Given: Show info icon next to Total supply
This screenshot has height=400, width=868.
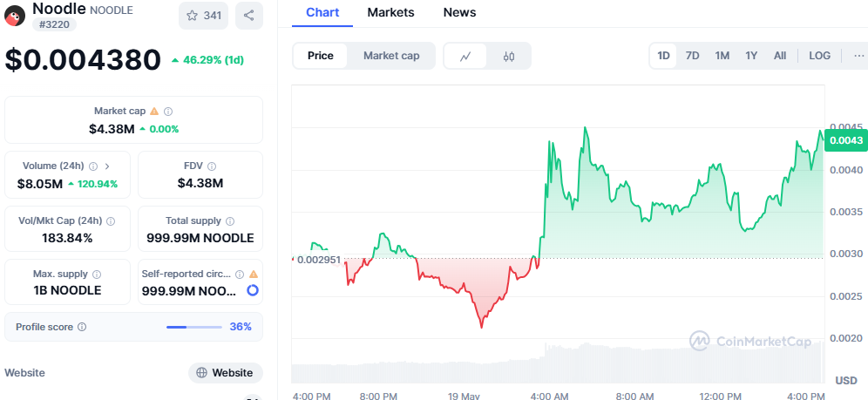Looking at the screenshot, I should (x=230, y=221).
